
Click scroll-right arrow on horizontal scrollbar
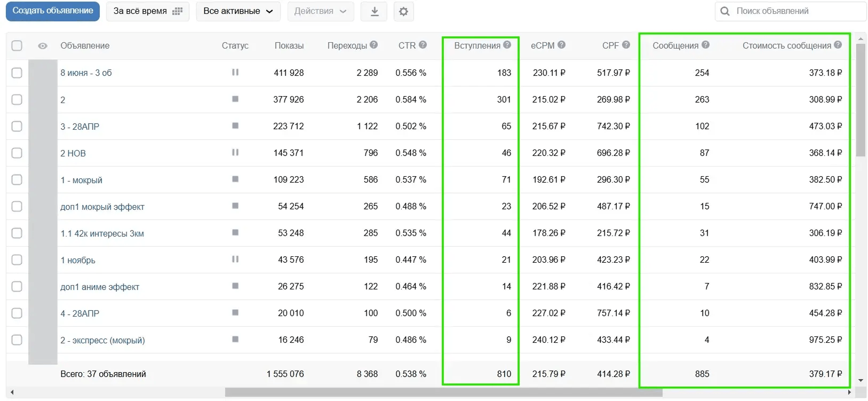(x=850, y=392)
